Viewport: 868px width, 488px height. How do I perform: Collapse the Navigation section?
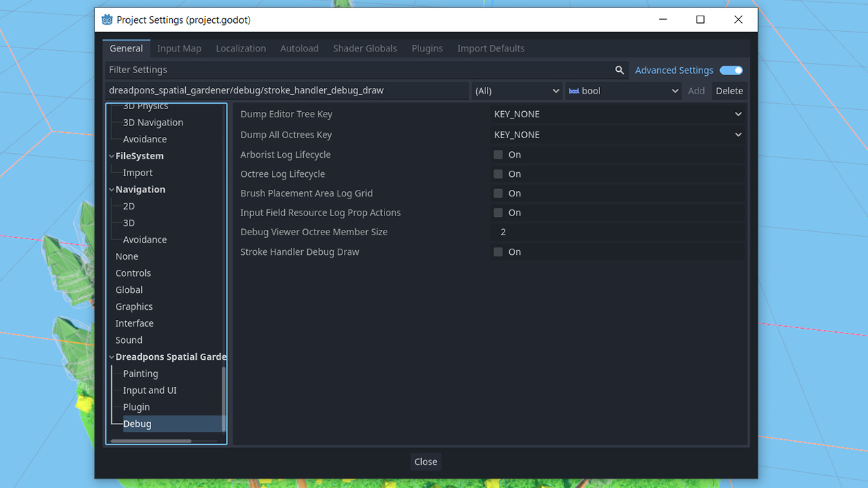(x=111, y=189)
